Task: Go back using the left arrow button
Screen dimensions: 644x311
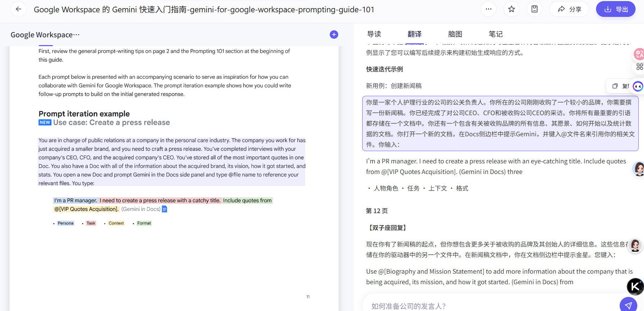Action: pyautogui.click(x=18, y=9)
